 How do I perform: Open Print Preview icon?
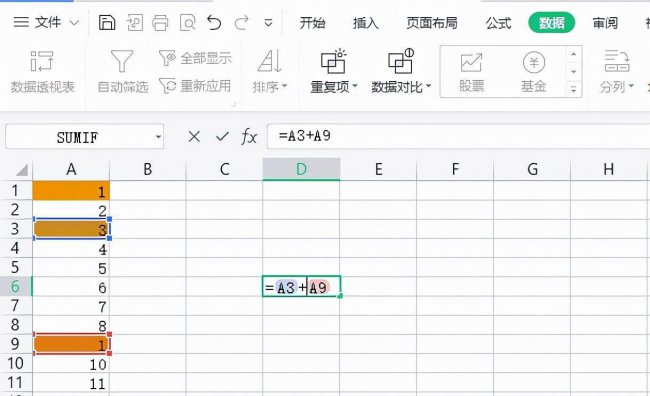coord(187,22)
